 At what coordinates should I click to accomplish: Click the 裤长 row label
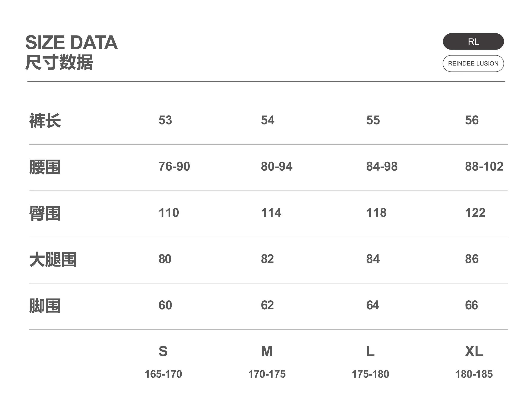(45, 120)
